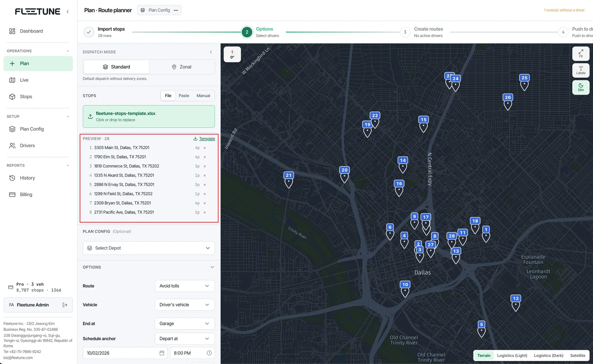
Task: Open the Stops page
Action: click(38, 97)
